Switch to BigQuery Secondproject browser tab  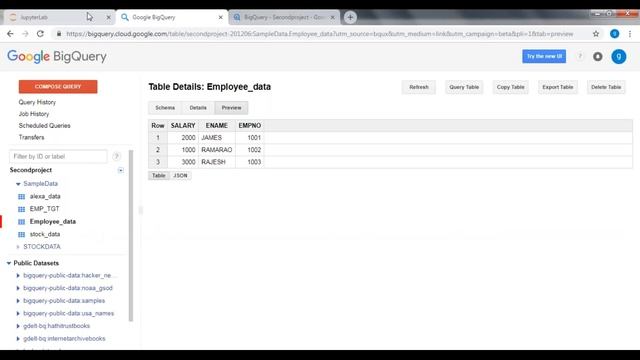click(284, 17)
